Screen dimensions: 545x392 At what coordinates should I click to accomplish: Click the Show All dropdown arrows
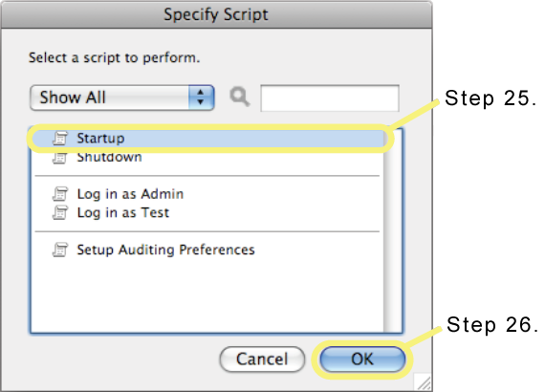pyautogui.click(x=201, y=98)
